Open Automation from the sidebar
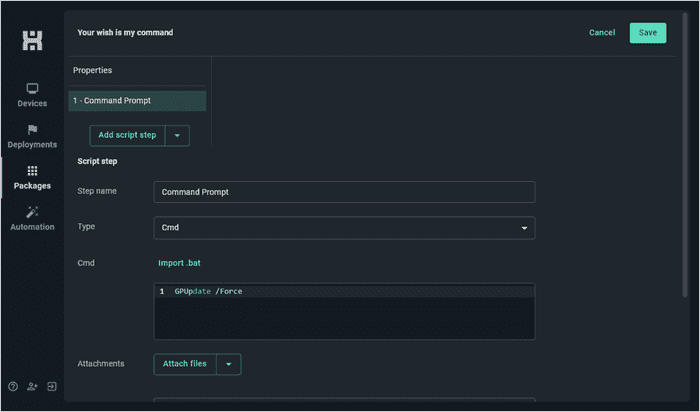The height and width of the screenshot is (412, 700). [32, 219]
